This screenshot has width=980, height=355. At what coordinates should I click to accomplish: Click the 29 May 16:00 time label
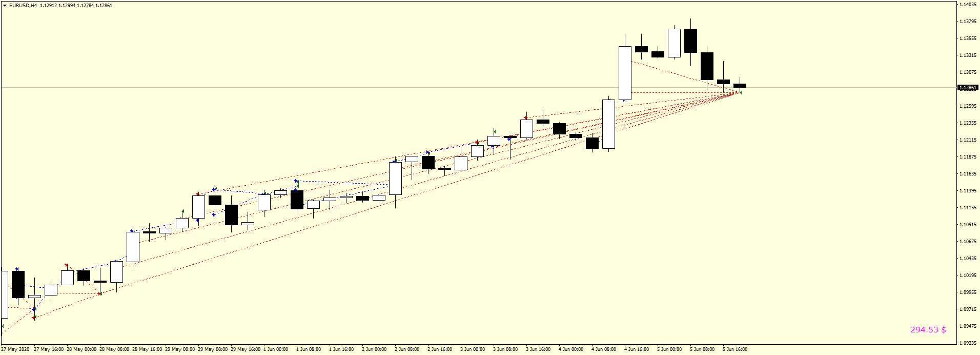click(x=246, y=349)
